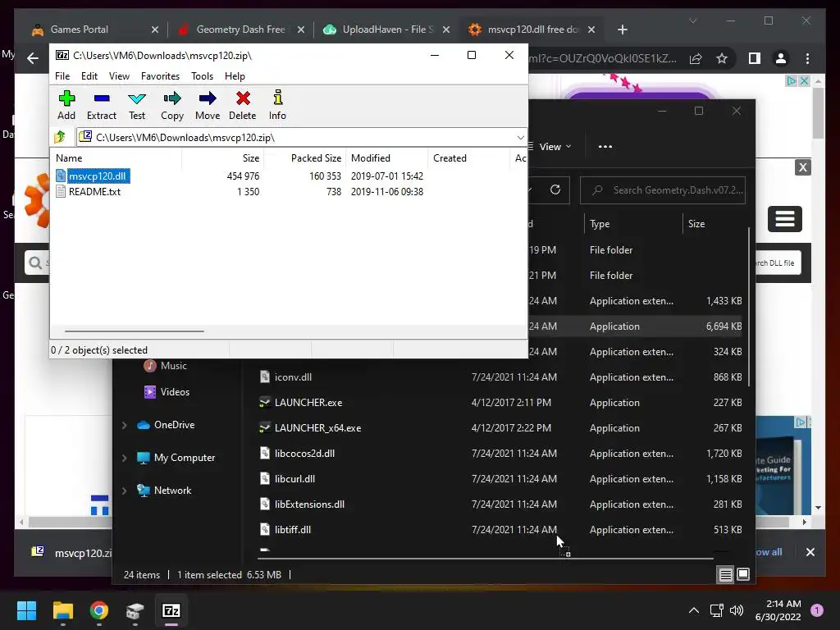Switch Explorer to details view icon
840x630 pixels.
[x=725, y=575]
